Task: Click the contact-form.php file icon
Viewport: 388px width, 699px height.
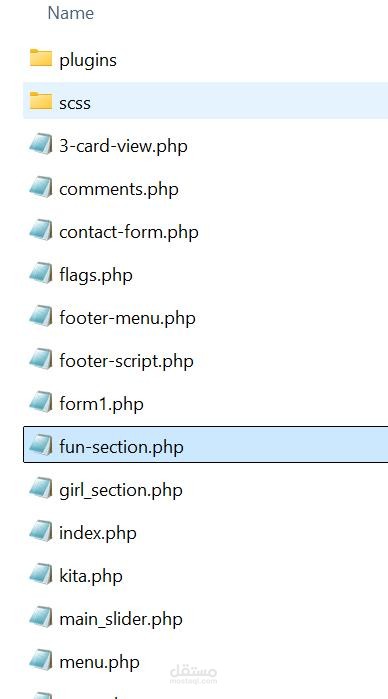Action: pyautogui.click(x=41, y=230)
